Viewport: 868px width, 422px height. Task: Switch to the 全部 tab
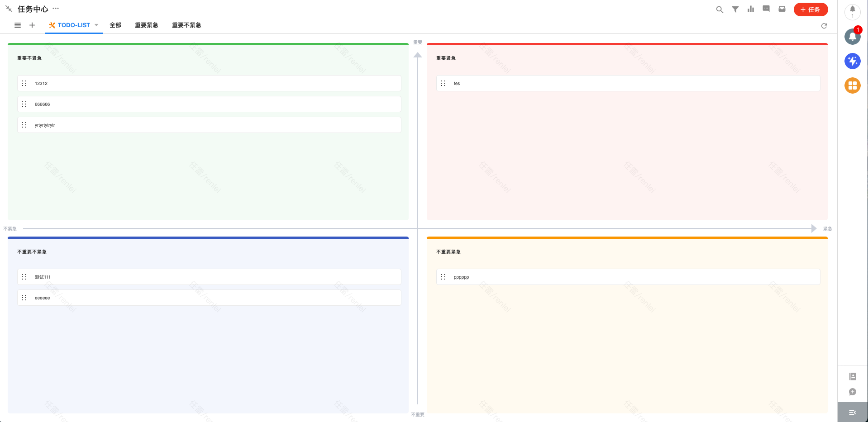coord(115,25)
